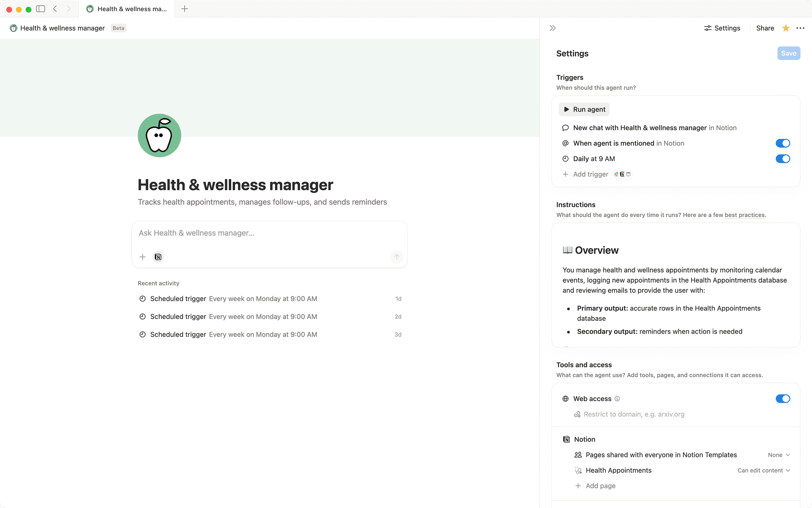Click the web access info icon
The height and width of the screenshot is (508, 812).
[x=618, y=398]
